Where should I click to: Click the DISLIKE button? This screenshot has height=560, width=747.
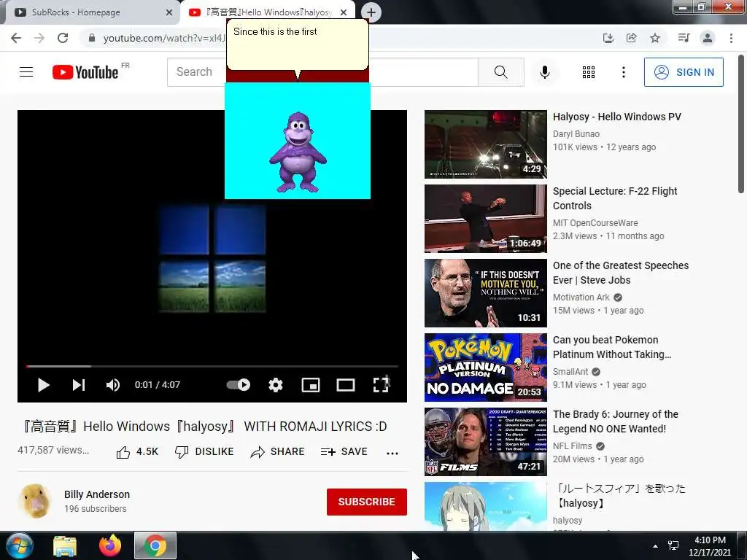(x=204, y=452)
